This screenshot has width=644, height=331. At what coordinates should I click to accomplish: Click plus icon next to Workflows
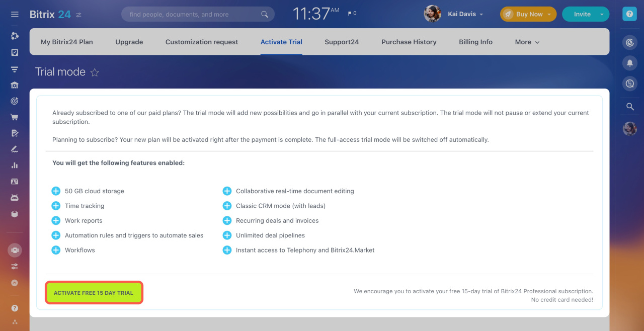[56, 250]
